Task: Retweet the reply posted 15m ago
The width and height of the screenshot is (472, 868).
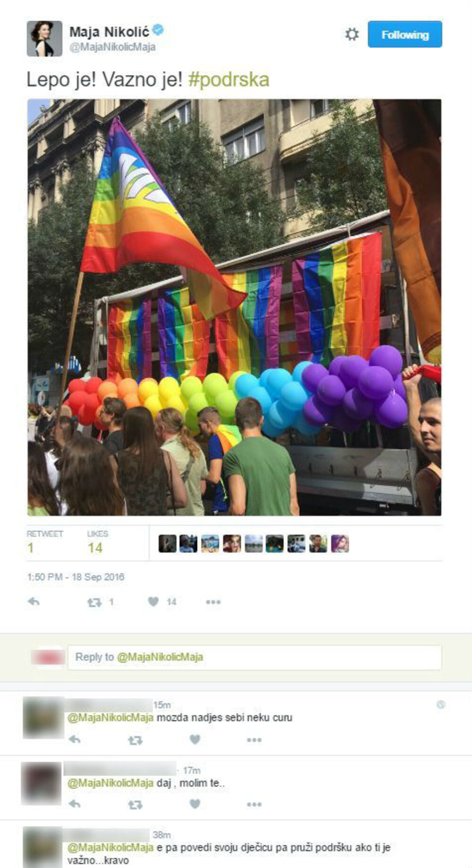Action: click(x=135, y=740)
